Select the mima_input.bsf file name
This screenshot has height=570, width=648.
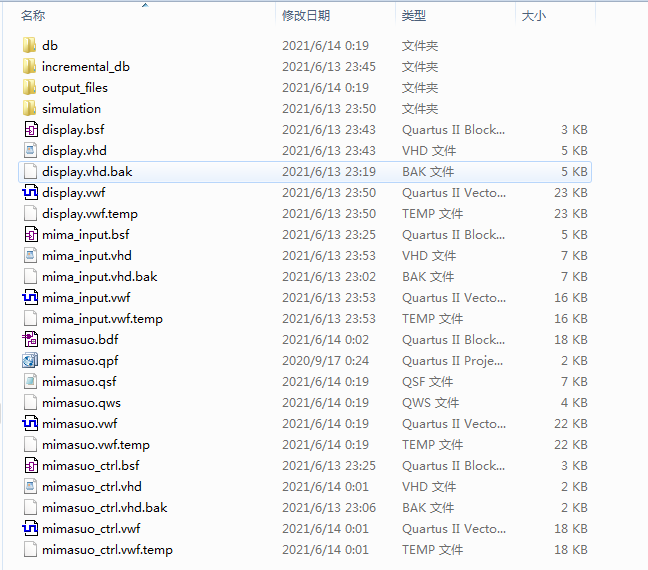86,235
